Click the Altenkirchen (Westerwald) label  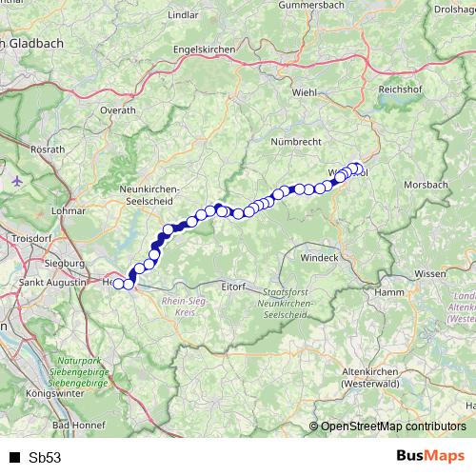(x=370, y=378)
